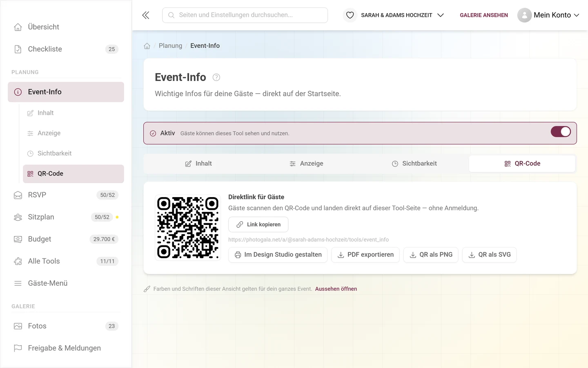Click the home breadcrumb icon
The height and width of the screenshot is (368, 588).
147,46
